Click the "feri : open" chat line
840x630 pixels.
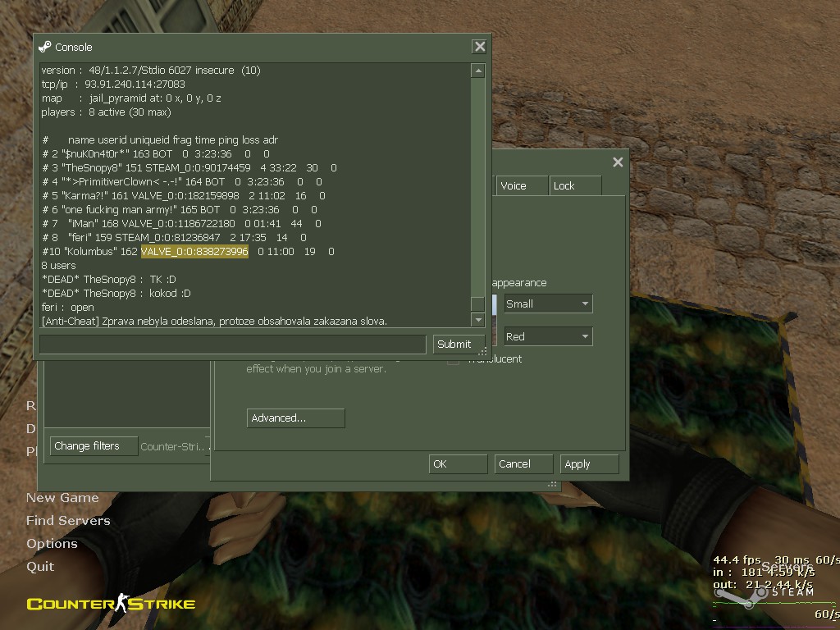pyautogui.click(x=67, y=308)
